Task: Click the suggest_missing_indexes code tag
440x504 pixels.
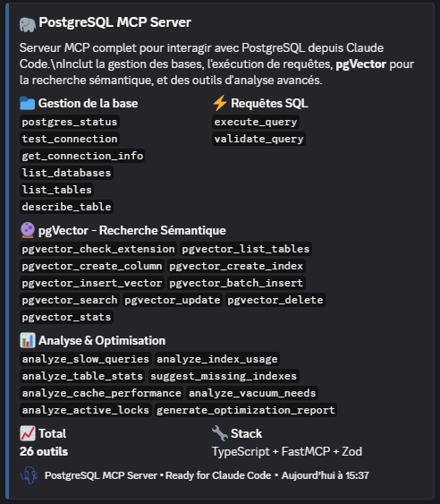Action: coord(224,376)
